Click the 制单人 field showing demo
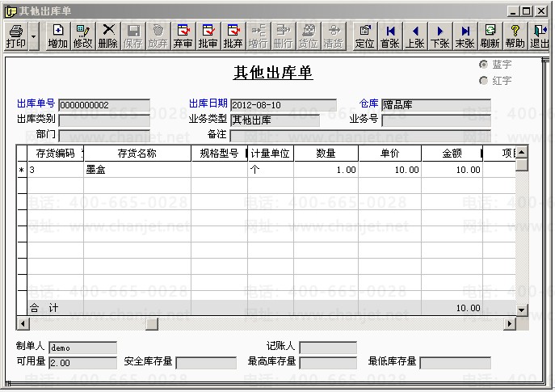This screenshot has height=392, width=555. 83,348
